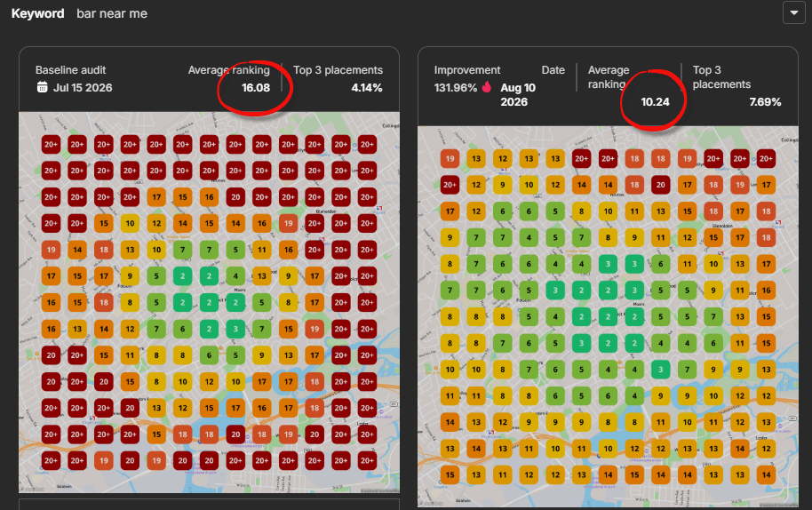812x510 pixels.
Task: Select the rank 4 marker in Baseline audit map
Action: coord(235,276)
